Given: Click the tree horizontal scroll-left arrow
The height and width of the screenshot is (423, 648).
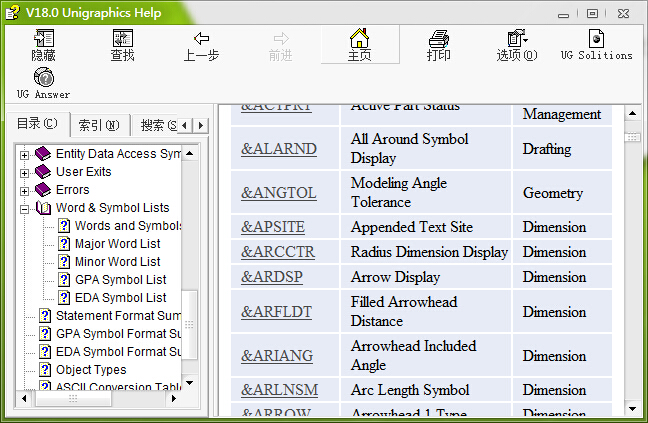Looking at the screenshot, I should point(24,398).
